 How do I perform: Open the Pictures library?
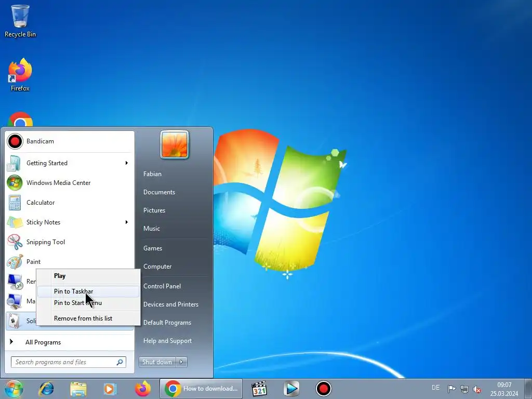(x=154, y=210)
